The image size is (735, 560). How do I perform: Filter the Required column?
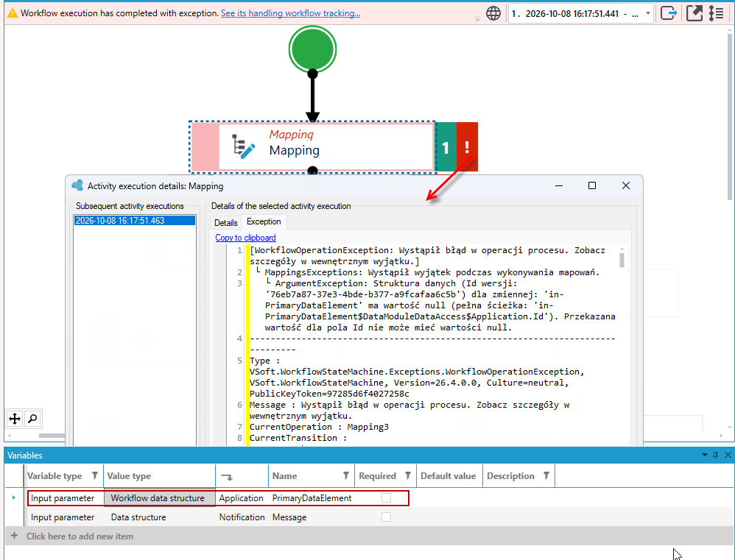coord(408,475)
